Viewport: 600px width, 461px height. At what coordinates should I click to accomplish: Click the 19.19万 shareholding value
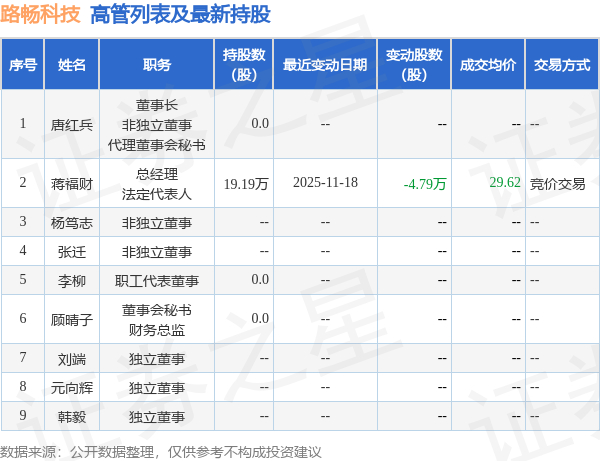click(x=246, y=184)
